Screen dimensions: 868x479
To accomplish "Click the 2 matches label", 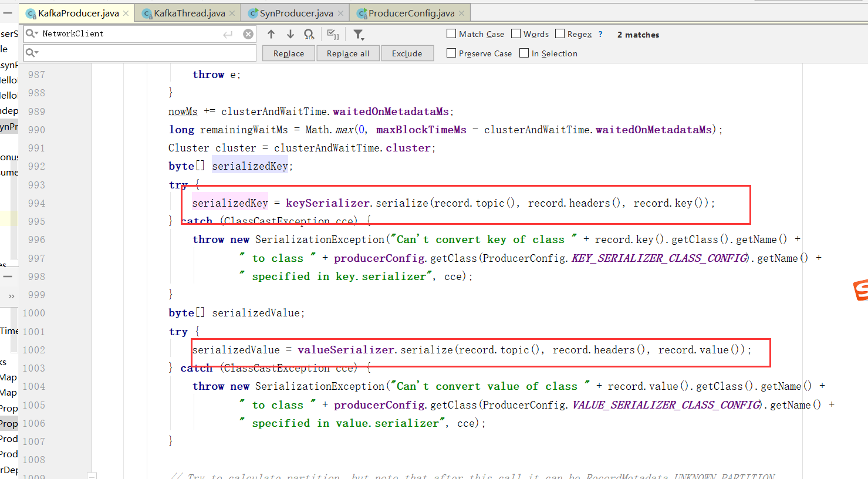I will (639, 35).
